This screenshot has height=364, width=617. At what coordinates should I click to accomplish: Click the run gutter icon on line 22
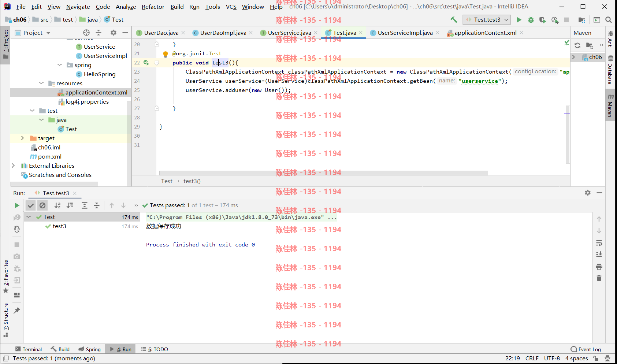coord(146,63)
